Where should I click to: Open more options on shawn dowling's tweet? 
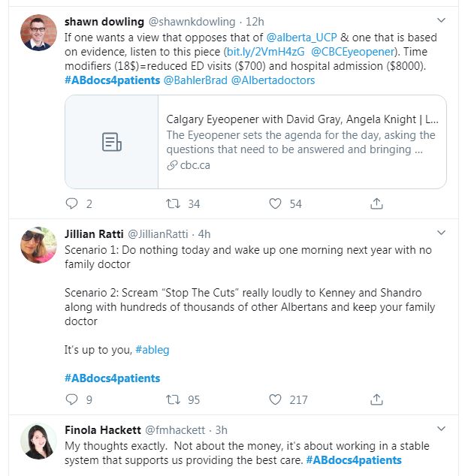[x=441, y=22]
